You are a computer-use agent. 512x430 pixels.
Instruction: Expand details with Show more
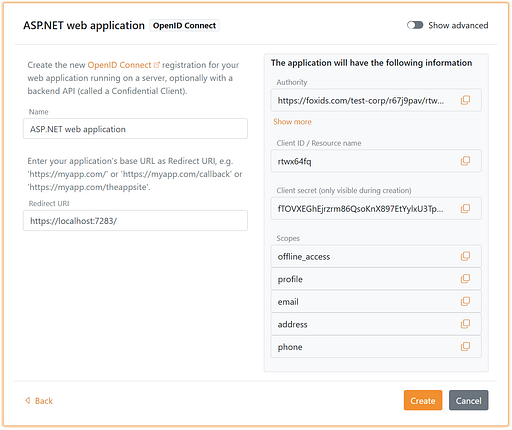[292, 122]
